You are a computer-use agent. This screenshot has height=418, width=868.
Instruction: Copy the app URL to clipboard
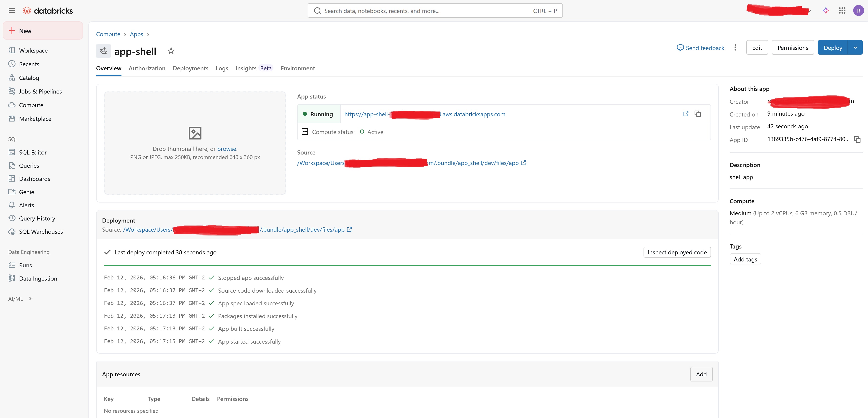(698, 114)
